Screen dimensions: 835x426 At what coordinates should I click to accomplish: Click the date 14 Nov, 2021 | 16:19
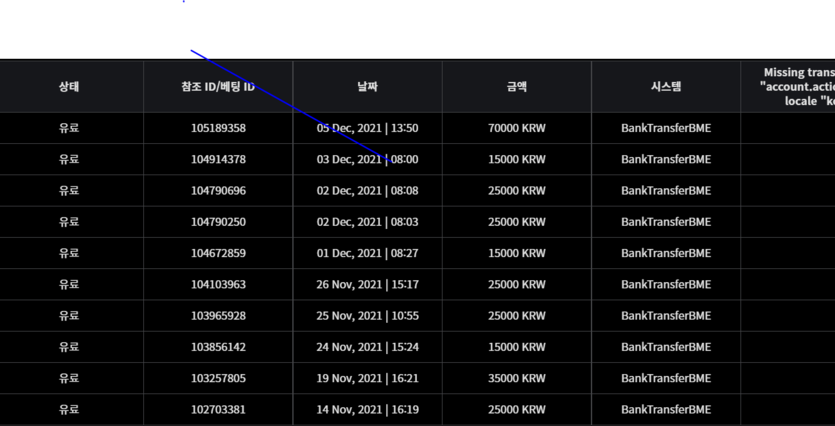pos(367,409)
